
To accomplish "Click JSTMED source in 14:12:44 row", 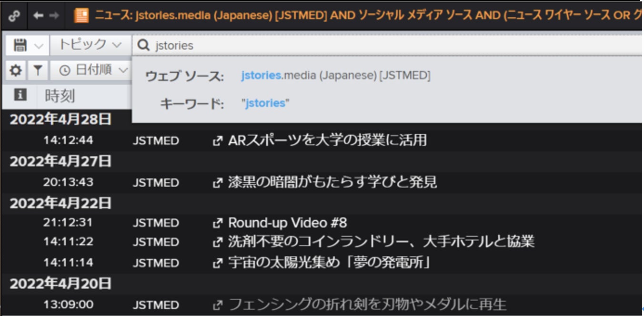I will click(156, 141).
